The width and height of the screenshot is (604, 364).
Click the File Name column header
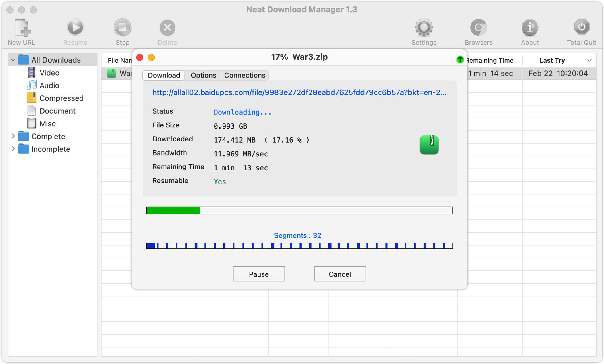(x=120, y=60)
